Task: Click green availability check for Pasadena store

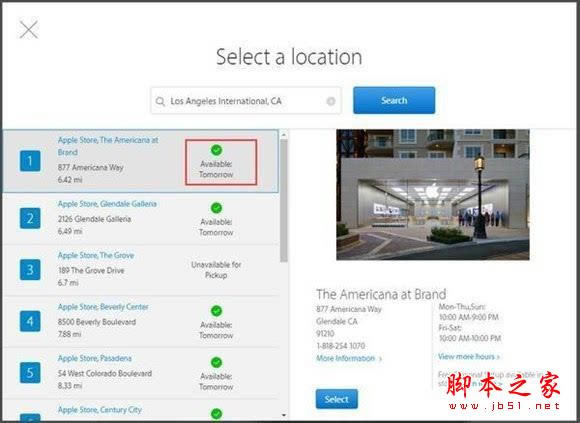Action: click(x=216, y=362)
